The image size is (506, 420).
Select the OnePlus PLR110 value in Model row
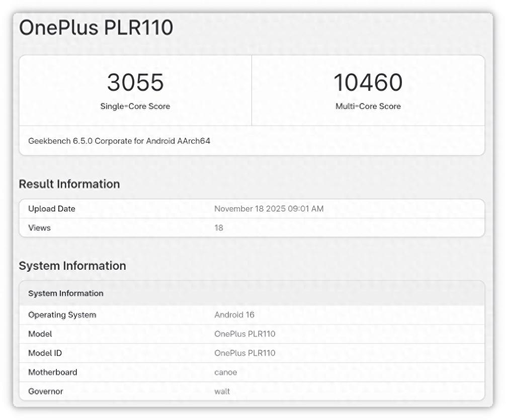tap(245, 334)
